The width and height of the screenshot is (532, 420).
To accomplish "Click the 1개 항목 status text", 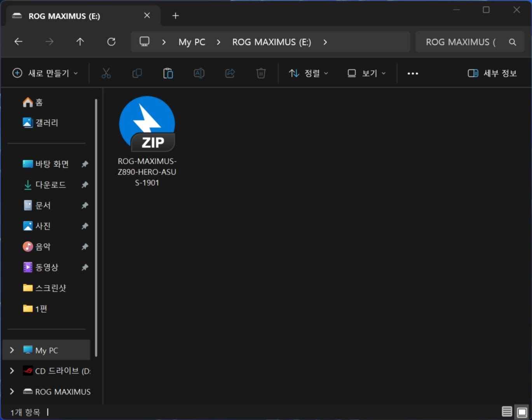I will tap(25, 412).
